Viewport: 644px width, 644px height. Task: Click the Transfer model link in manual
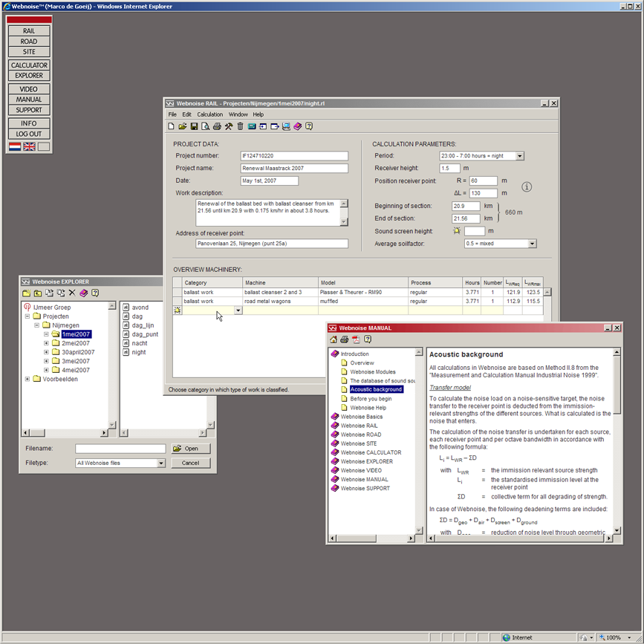click(x=450, y=388)
